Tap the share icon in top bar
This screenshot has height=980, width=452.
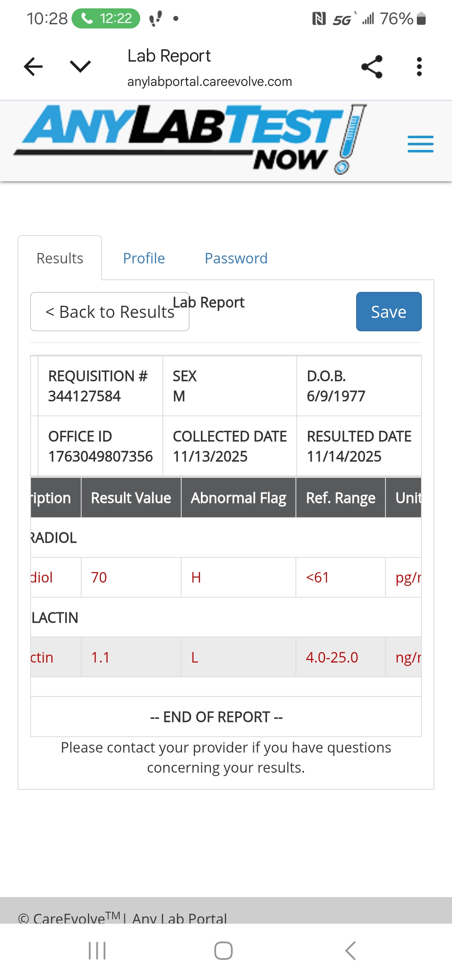[x=372, y=67]
